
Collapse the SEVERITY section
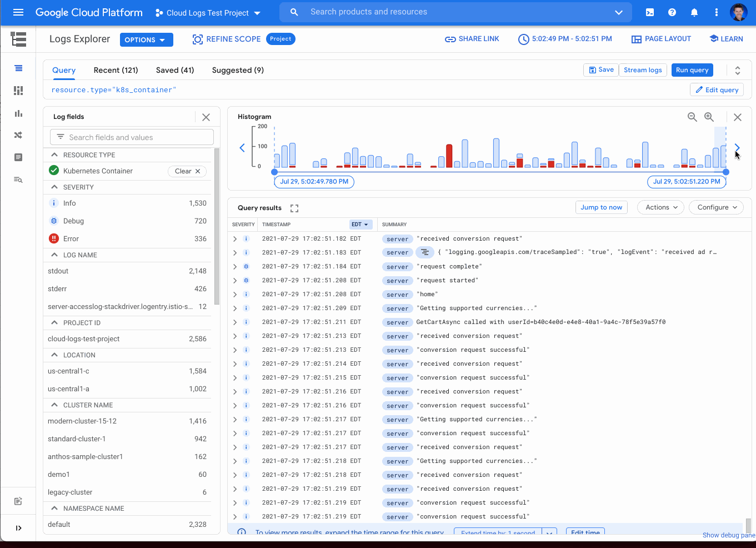54,187
